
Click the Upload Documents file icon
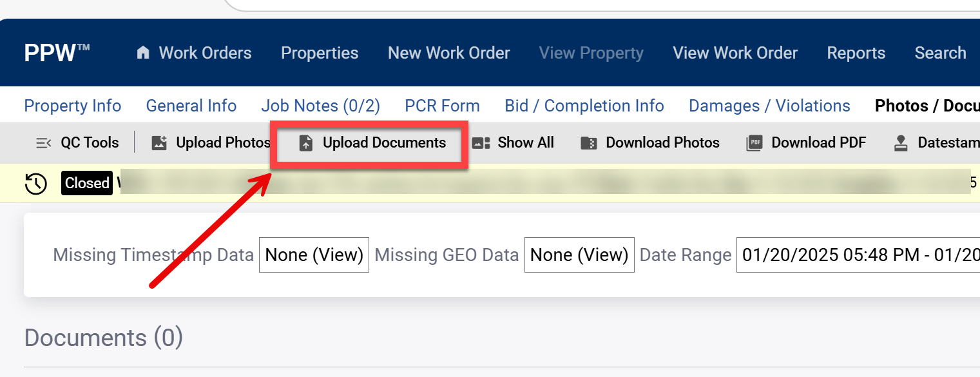306,143
